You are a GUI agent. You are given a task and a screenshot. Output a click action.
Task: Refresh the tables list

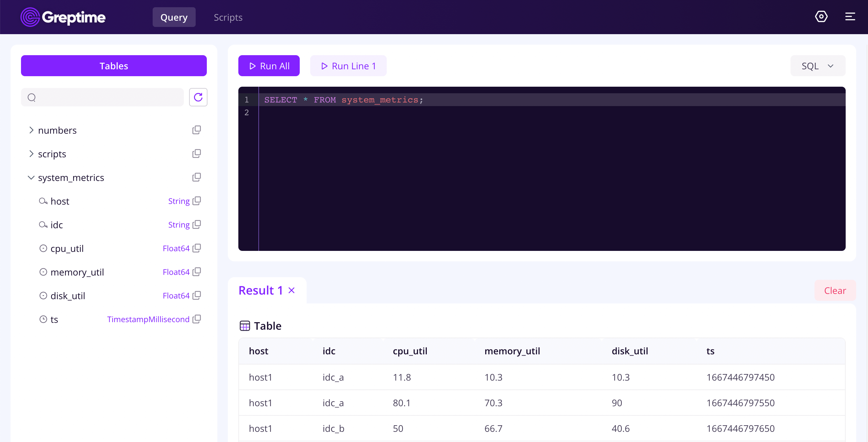[x=198, y=97]
